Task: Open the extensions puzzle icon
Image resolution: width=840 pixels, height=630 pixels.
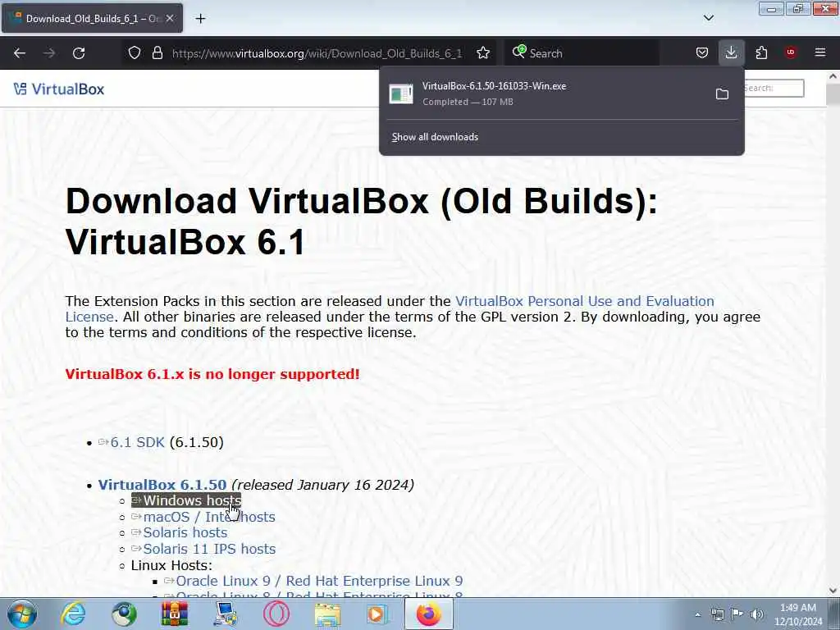Action: (761, 52)
